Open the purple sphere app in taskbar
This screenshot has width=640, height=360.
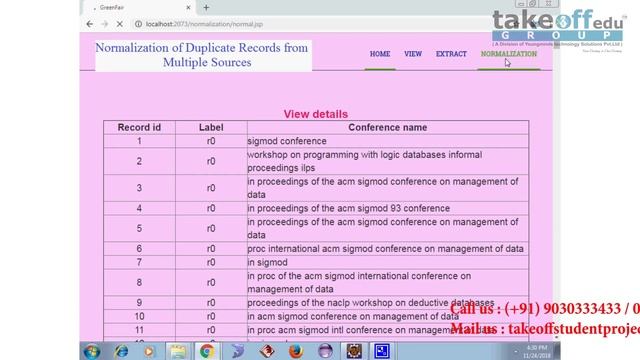coord(325,351)
